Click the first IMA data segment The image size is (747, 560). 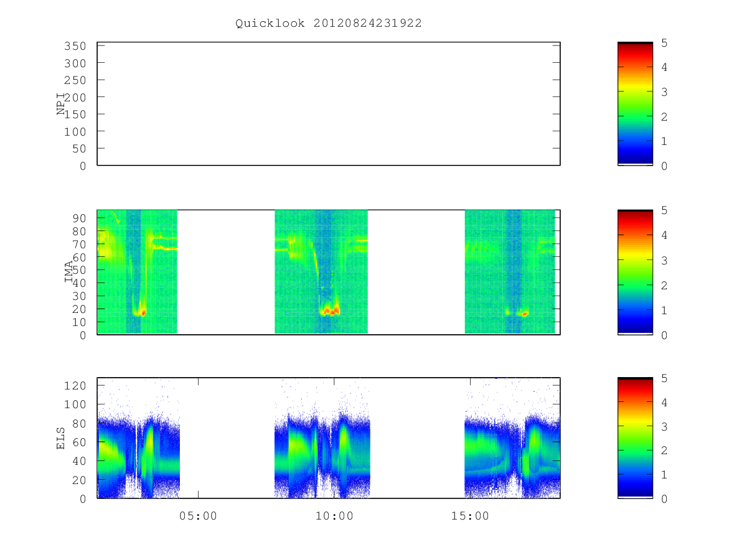[x=138, y=272]
